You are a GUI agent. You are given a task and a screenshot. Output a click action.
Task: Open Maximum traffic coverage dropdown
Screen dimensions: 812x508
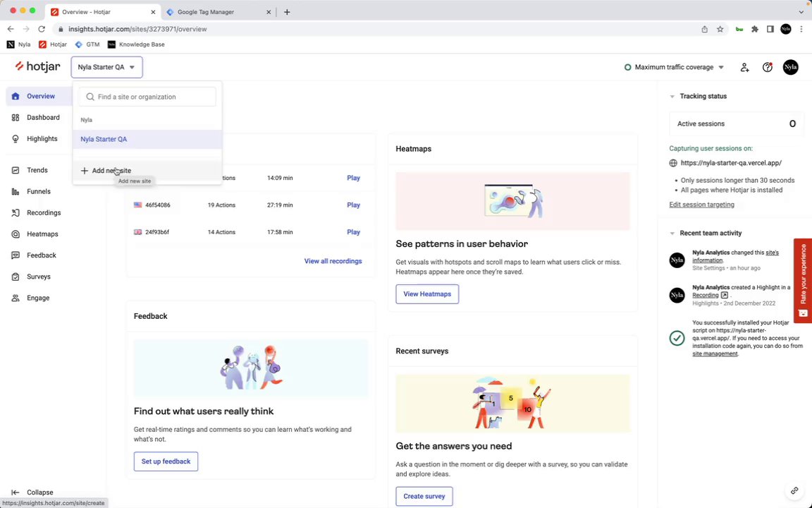[674, 67]
